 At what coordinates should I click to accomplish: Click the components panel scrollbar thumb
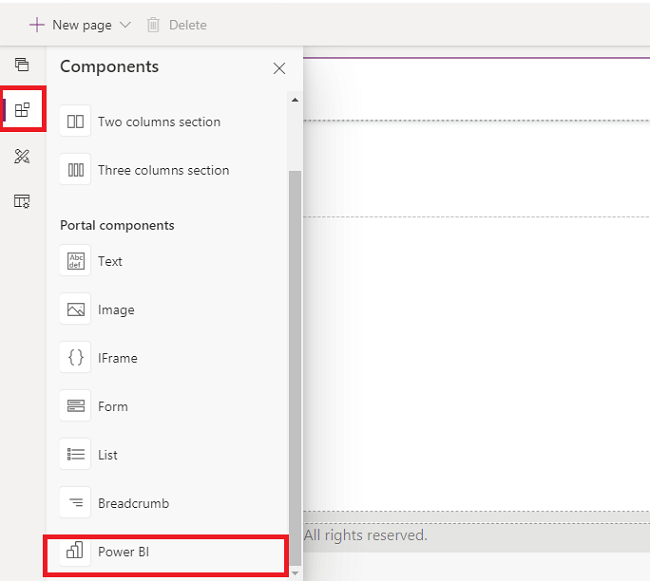click(295, 368)
